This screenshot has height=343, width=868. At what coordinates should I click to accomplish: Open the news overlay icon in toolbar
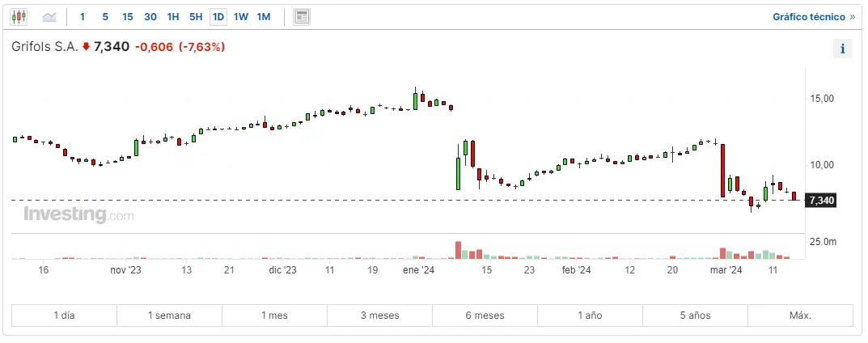(302, 17)
